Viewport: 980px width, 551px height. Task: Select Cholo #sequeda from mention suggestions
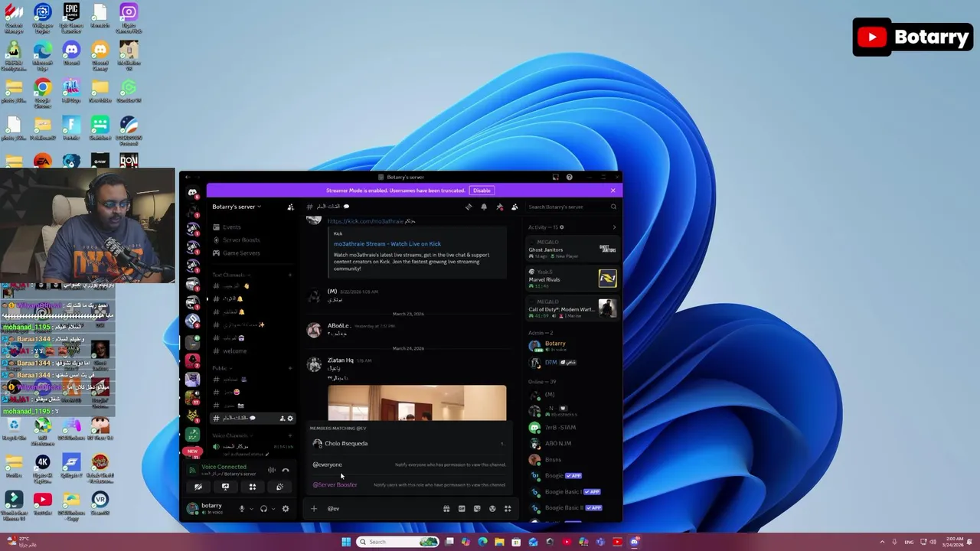click(x=408, y=444)
